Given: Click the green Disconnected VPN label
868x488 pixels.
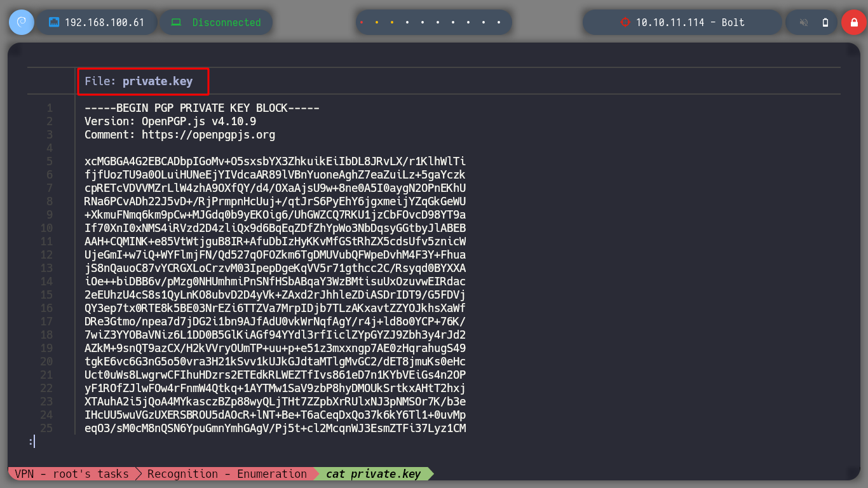Looking at the screenshot, I should coord(227,22).
